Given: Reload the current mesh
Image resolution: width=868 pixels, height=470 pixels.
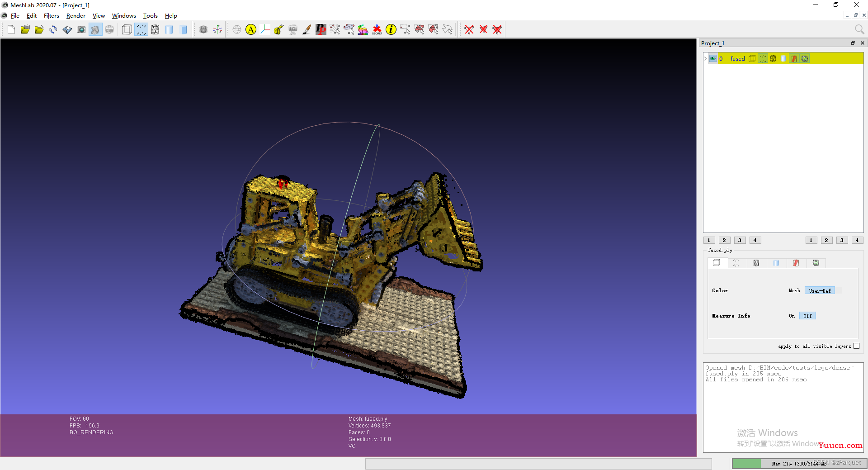Looking at the screenshot, I should click(53, 30).
